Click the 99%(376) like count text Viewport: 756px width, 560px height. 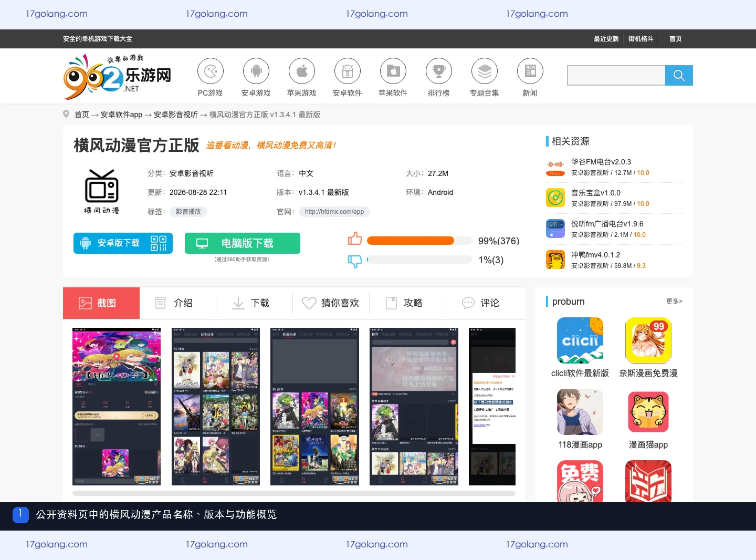pyautogui.click(x=499, y=241)
